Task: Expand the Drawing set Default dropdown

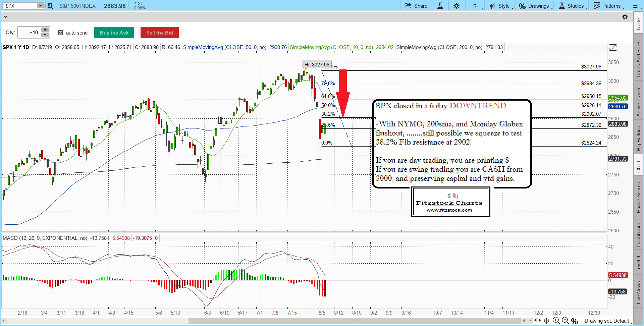Action: click(608, 321)
